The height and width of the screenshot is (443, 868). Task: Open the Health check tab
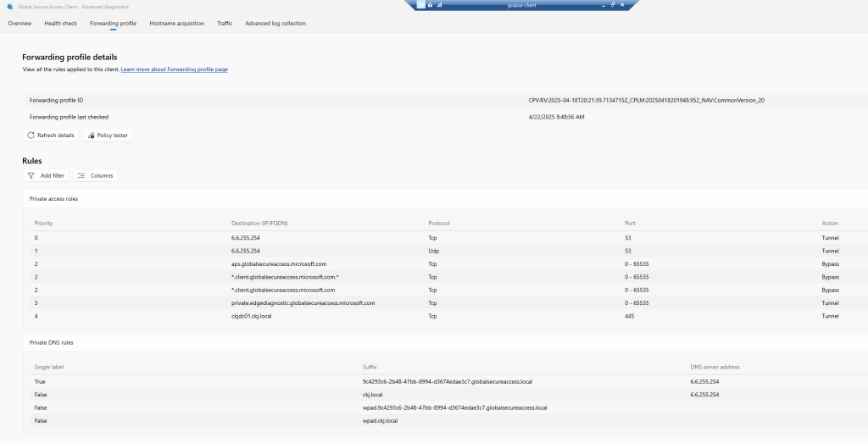(60, 24)
